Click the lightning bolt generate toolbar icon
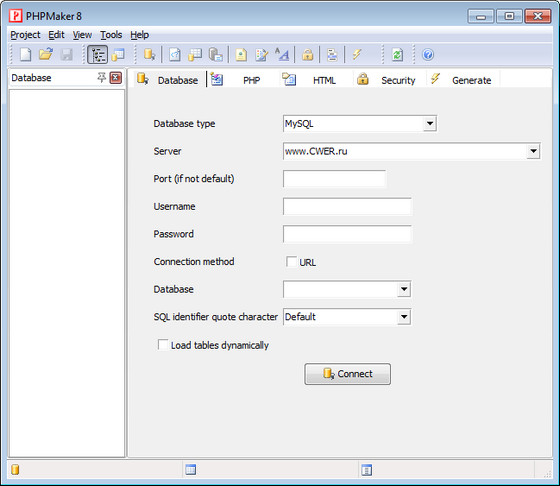This screenshot has height=486, width=560. (357, 55)
